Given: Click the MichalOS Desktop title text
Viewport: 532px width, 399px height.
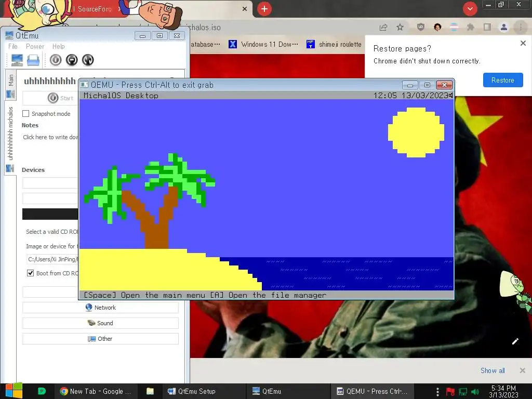Looking at the screenshot, I should pyautogui.click(x=121, y=96).
